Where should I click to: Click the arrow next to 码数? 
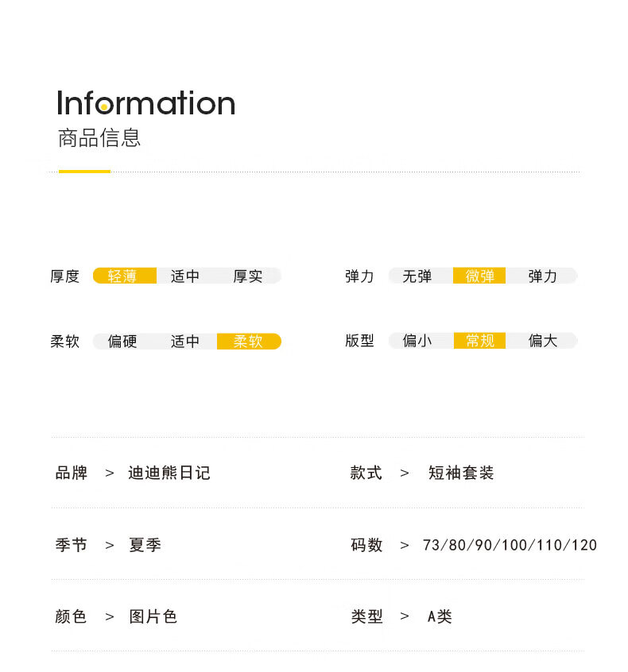tap(405, 545)
